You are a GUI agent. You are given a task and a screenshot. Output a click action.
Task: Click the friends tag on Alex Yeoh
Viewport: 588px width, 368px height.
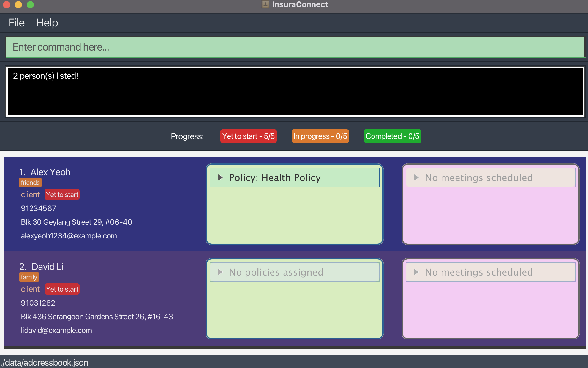click(30, 183)
